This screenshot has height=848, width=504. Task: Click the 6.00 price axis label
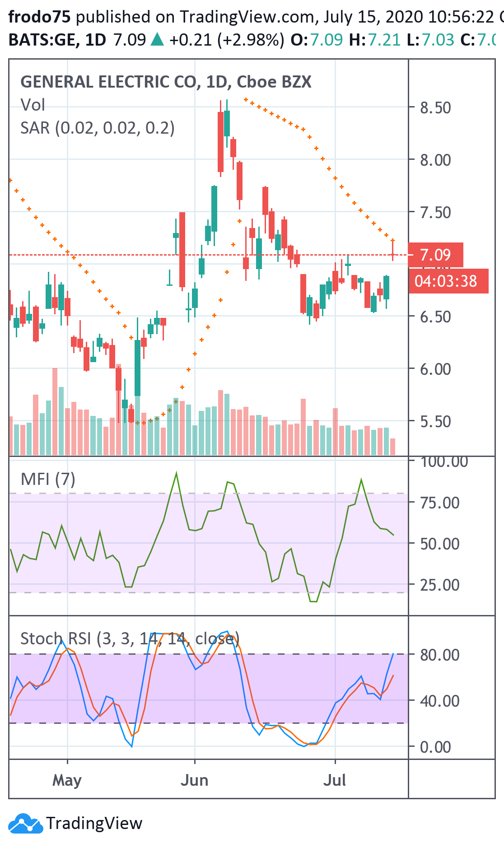435,369
